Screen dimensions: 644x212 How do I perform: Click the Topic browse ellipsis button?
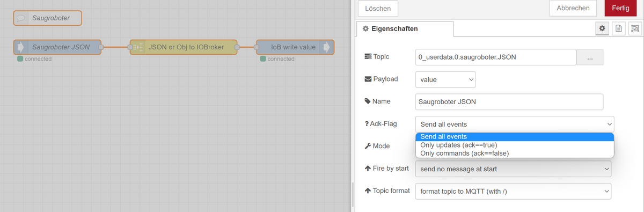pos(590,57)
